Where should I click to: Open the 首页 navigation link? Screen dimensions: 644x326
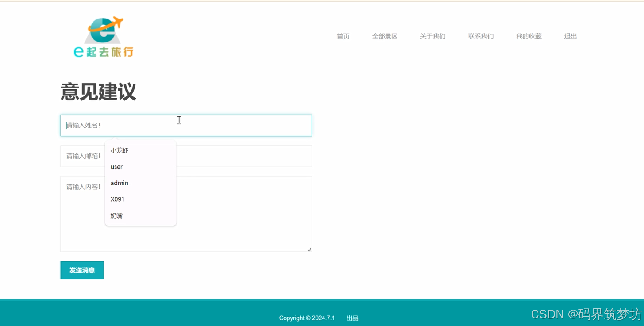click(x=343, y=36)
